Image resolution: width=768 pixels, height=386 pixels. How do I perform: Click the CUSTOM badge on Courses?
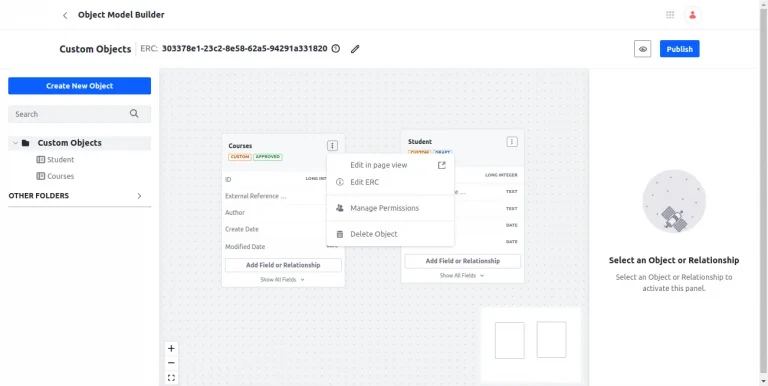click(240, 157)
